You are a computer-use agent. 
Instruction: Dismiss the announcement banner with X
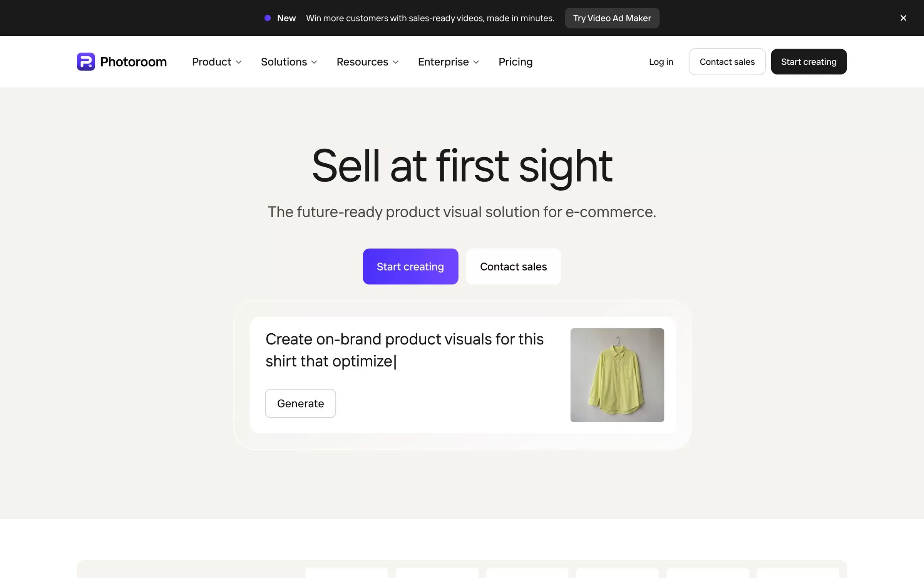[x=903, y=18]
